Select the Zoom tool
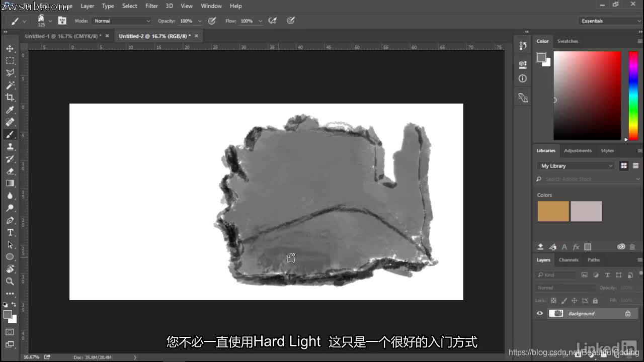The image size is (644, 362). [10, 281]
